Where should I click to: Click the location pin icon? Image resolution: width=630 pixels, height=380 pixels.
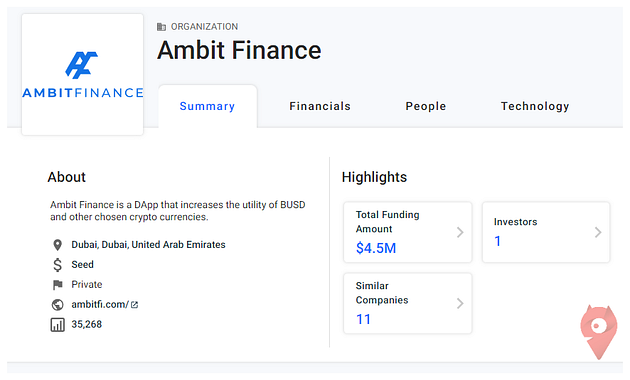[57, 245]
